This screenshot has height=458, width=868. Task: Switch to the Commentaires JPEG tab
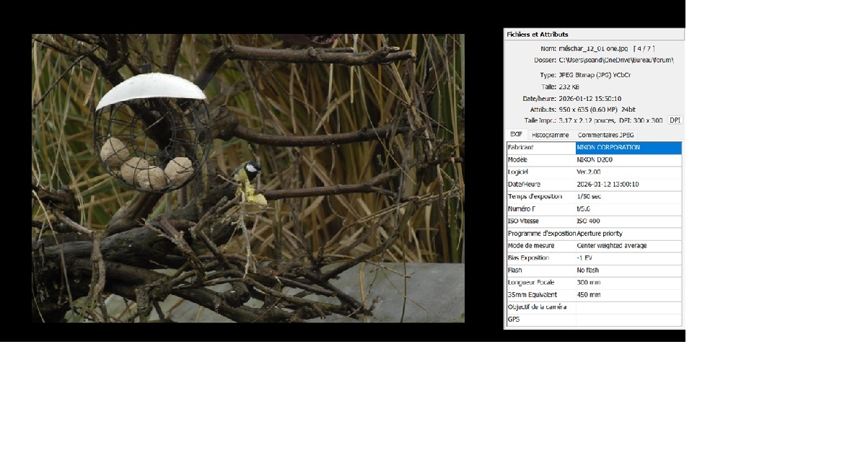tap(605, 135)
